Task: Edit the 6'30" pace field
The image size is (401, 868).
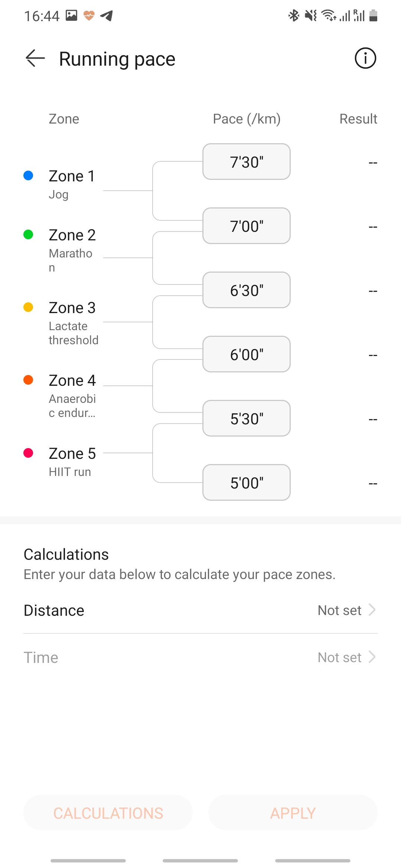Action: coord(247,290)
